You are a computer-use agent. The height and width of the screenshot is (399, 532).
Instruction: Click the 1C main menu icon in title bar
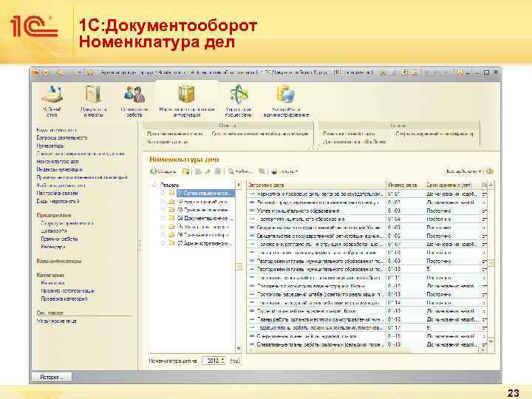[35, 72]
